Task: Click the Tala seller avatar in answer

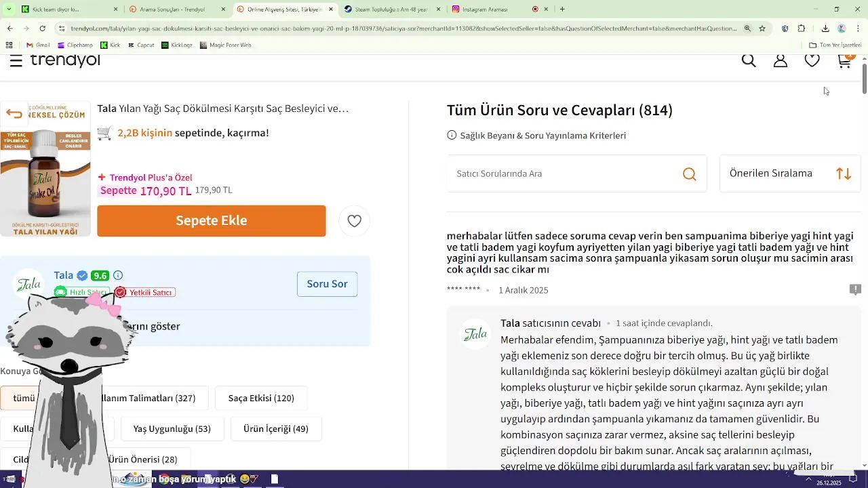Action: tap(475, 334)
